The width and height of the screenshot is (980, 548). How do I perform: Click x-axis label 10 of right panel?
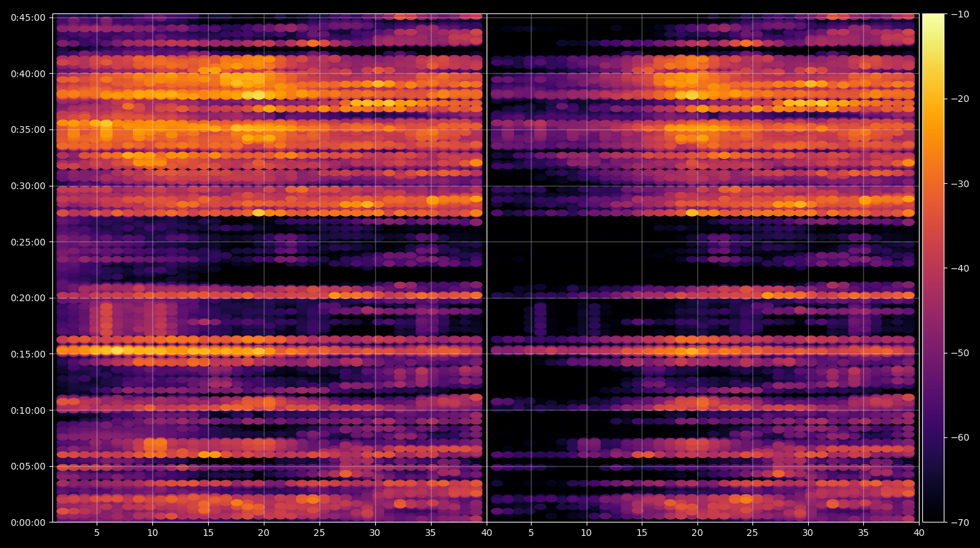point(586,533)
